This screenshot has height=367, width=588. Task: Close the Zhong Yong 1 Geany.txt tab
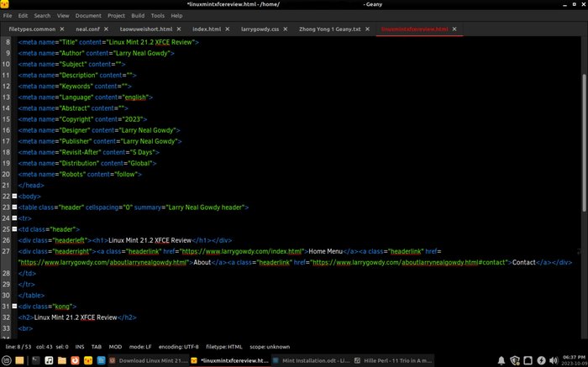pyautogui.click(x=368, y=29)
